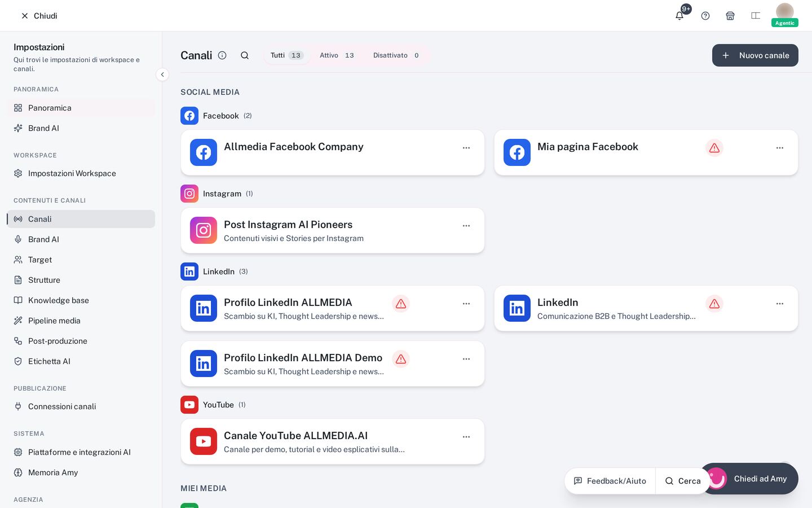The height and width of the screenshot is (508, 812).
Task: Open Piattaforme e integrazioni AI
Action: pyautogui.click(x=81, y=452)
